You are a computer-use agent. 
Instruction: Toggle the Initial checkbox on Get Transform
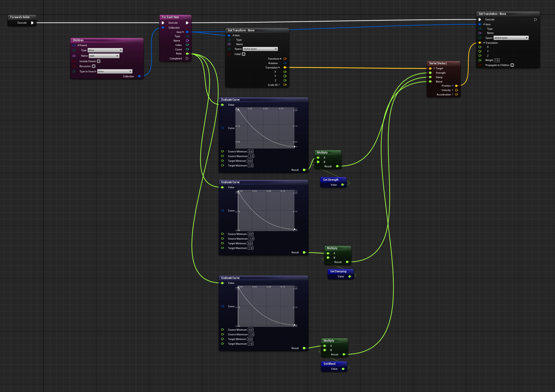(243, 54)
